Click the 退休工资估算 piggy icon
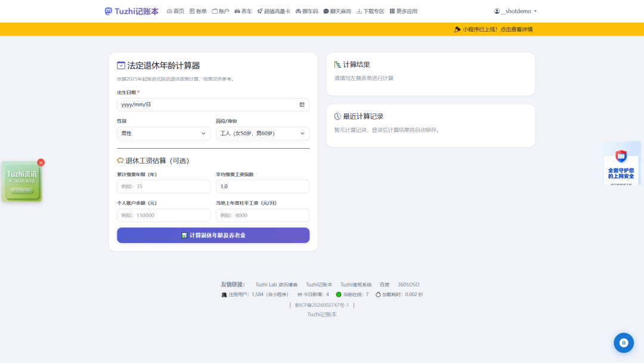The width and height of the screenshot is (644, 363). 120,161
